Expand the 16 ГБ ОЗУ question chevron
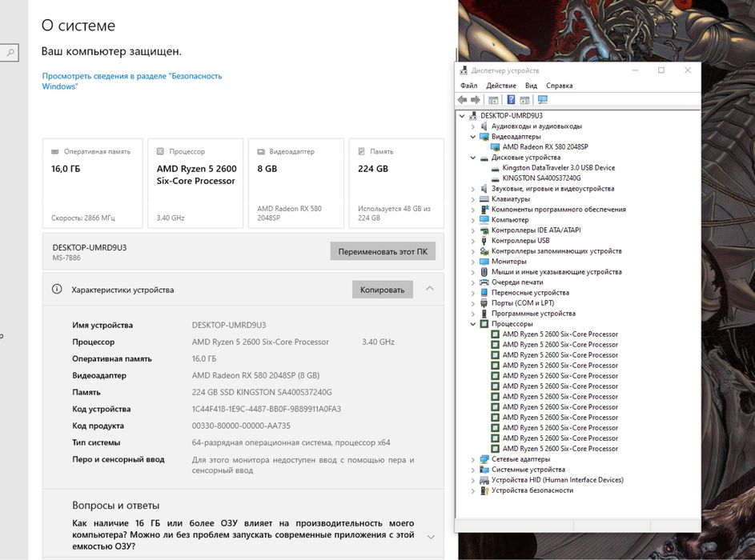 [x=431, y=537]
